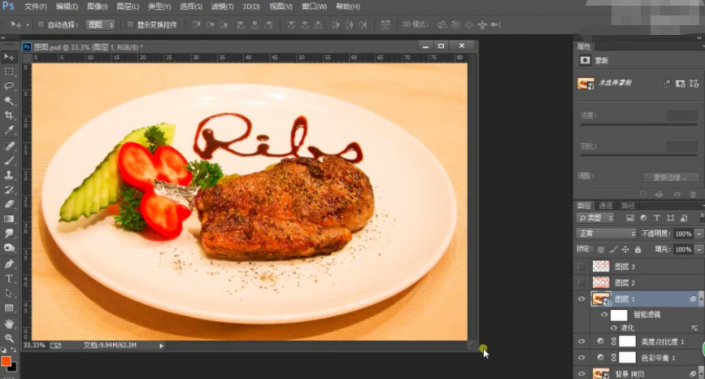Click the 液化 filter blending options icon
Screen dimensions: 705x379
click(693, 328)
